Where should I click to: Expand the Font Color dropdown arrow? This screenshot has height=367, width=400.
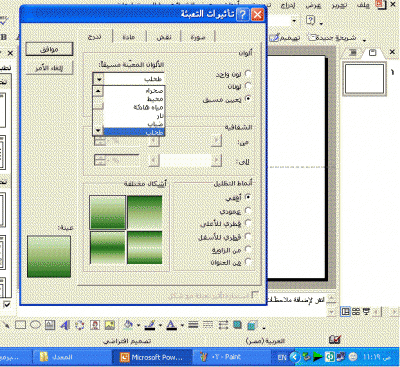182,325
